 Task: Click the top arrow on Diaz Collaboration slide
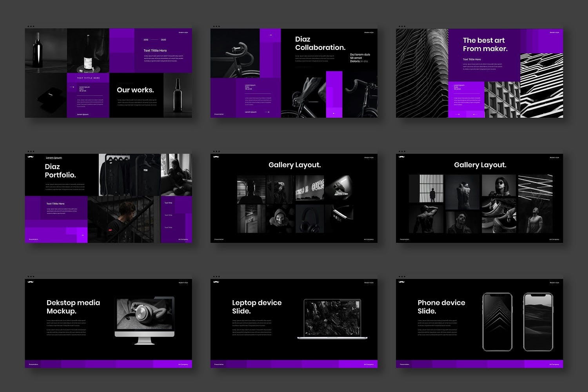[x=270, y=35]
